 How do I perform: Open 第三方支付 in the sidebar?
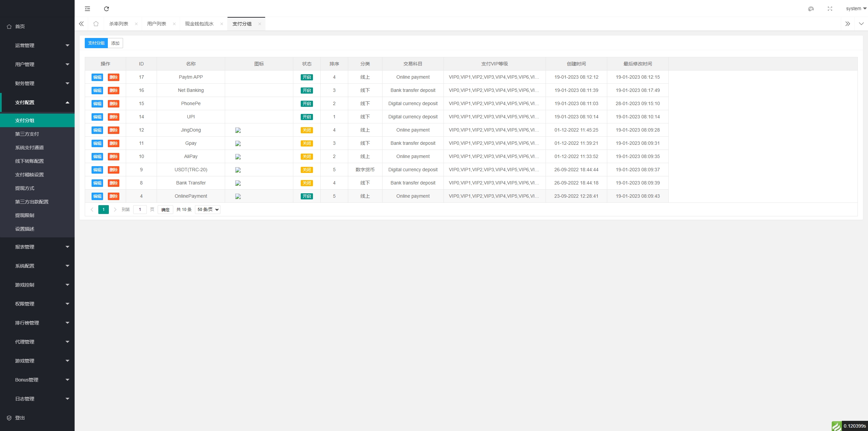click(27, 134)
